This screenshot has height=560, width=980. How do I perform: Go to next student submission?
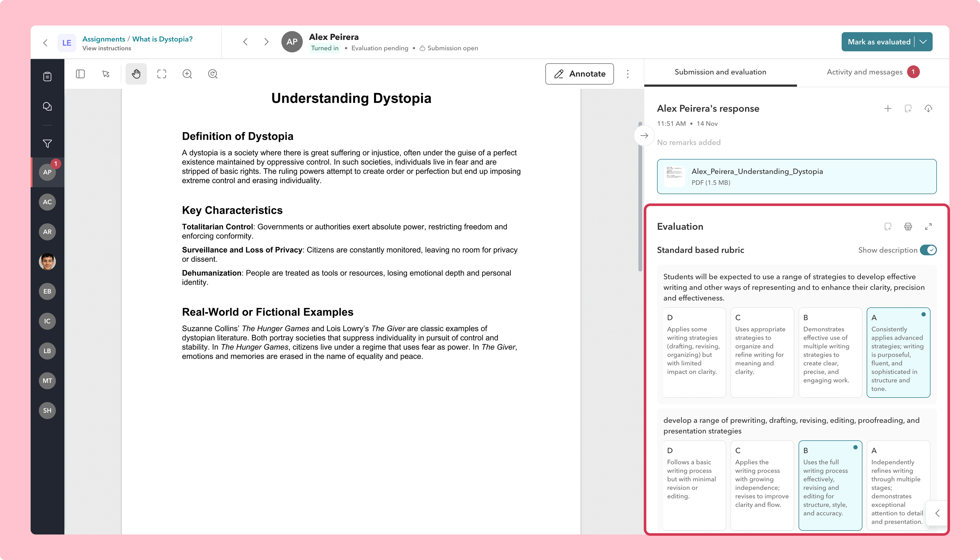click(x=266, y=42)
